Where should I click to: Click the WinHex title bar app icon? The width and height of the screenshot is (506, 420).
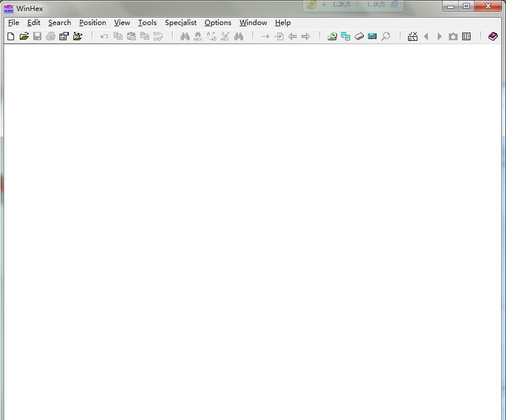click(x=9, y=8)
